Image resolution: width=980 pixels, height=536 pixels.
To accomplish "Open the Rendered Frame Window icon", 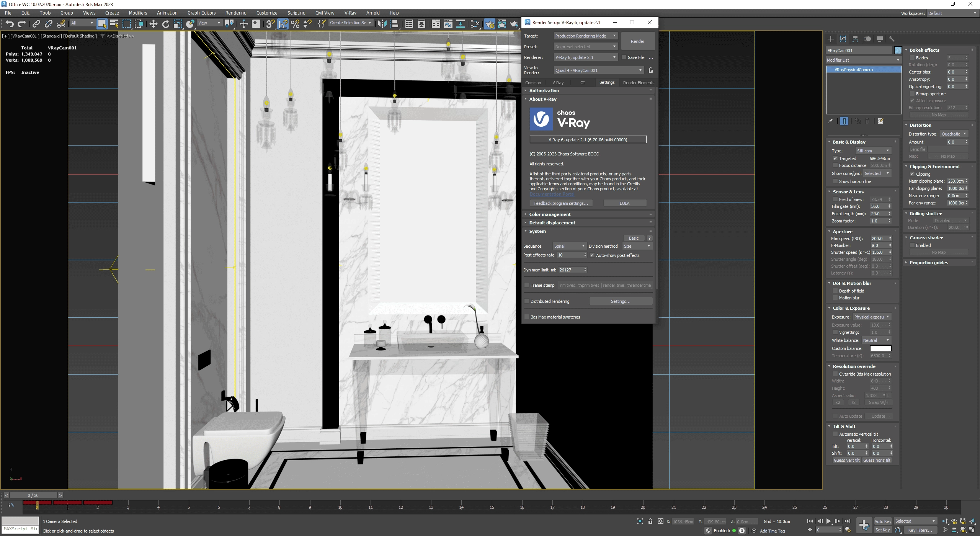I will point(502,24).
